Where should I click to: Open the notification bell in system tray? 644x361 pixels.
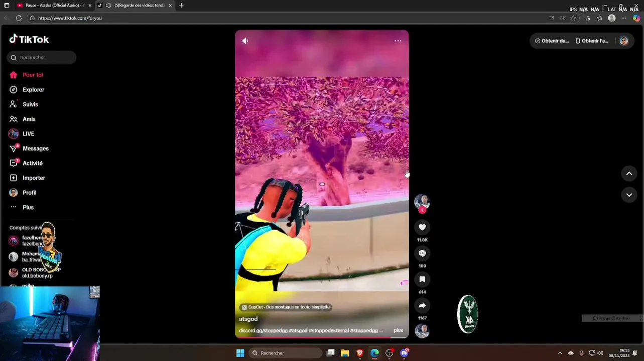635,353
